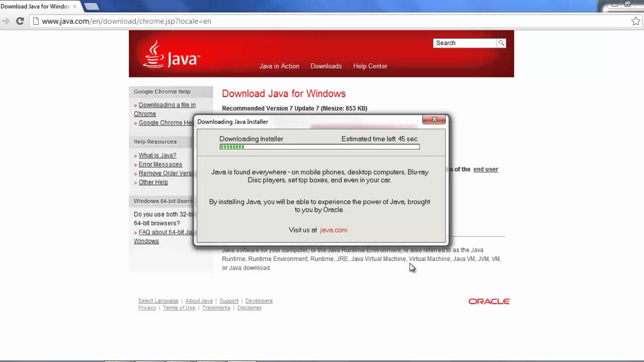The height and width of the screenshot is (362, 644).
Task: Click About Java footer link
Action: tap(199, 301)
